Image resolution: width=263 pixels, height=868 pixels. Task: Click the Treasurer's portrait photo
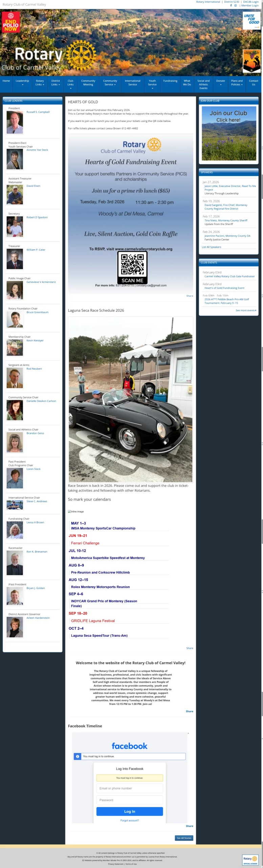tap(15, 259)
